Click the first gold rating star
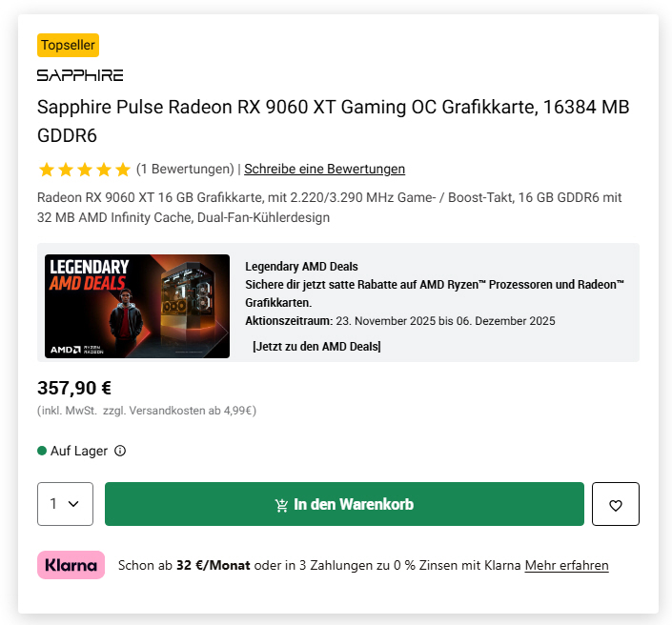Image resolution: width=672 pixels, height=625 pixels. (47, 170)
